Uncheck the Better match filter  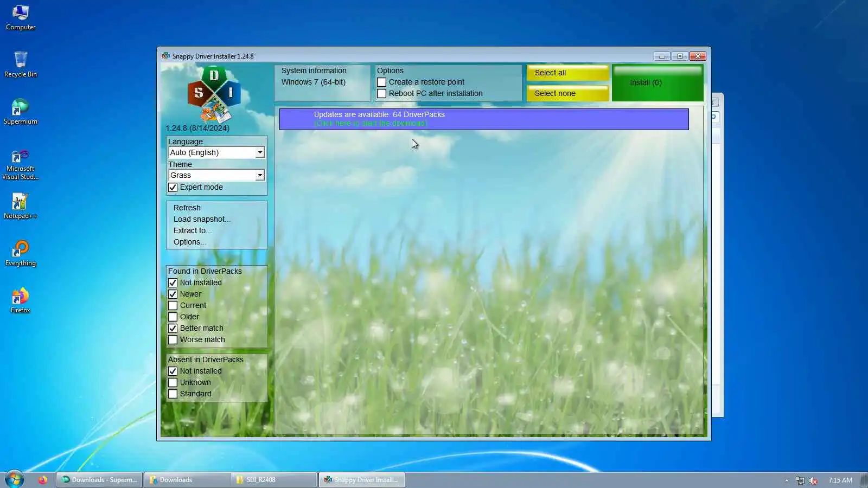173,328
